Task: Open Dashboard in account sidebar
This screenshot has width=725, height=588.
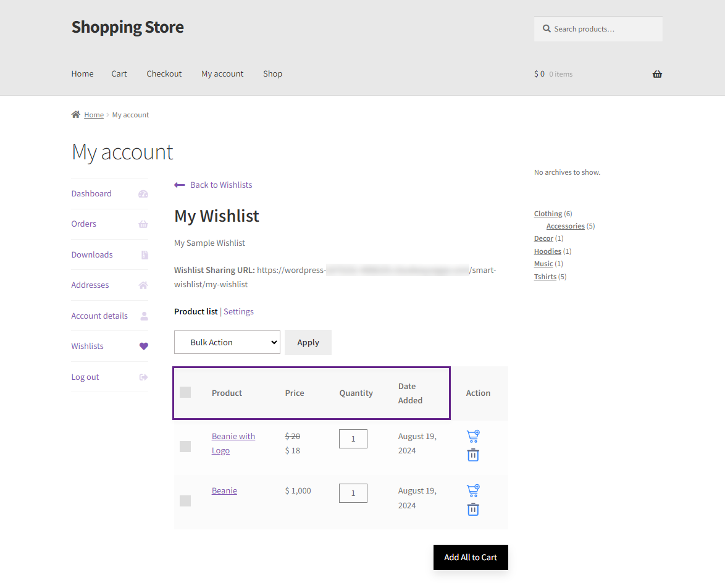Action: 91,193
